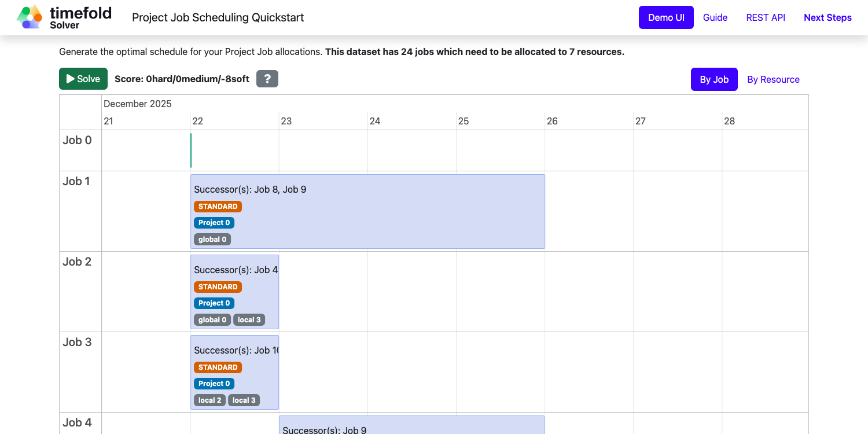Open the Demo UI page
This screenshot has height=434, width=868.
665,17
